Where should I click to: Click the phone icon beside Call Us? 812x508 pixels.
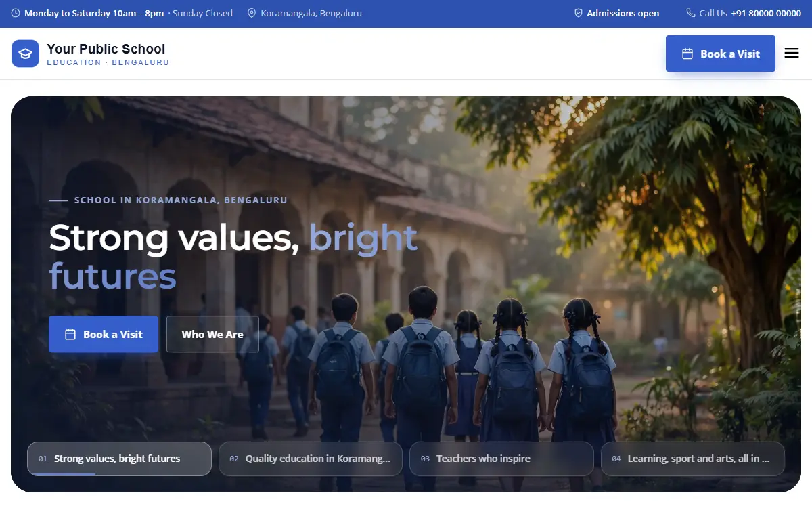pos(690,13)
